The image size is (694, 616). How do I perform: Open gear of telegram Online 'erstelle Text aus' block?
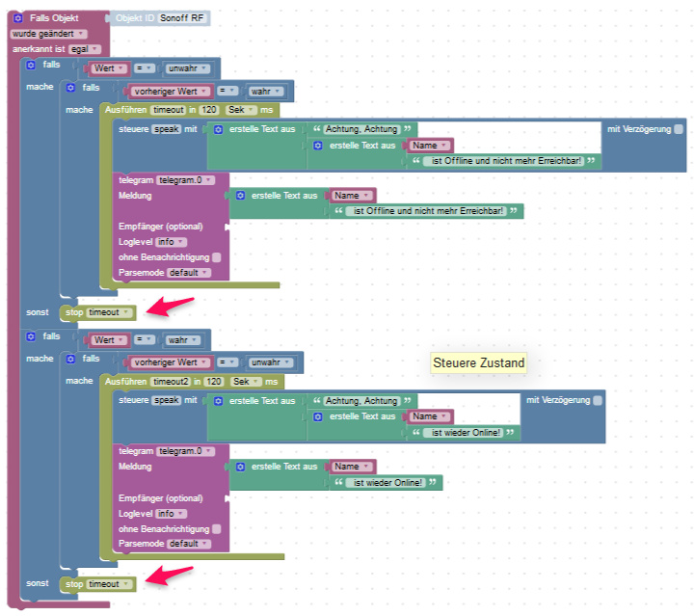240,467
